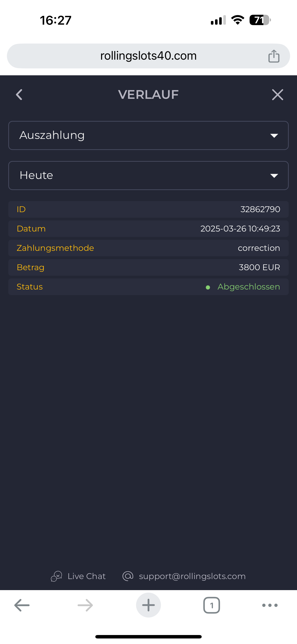Click the Abgeschlossen status value
Viewport: 297px width, 644px height.
point(248,287)
